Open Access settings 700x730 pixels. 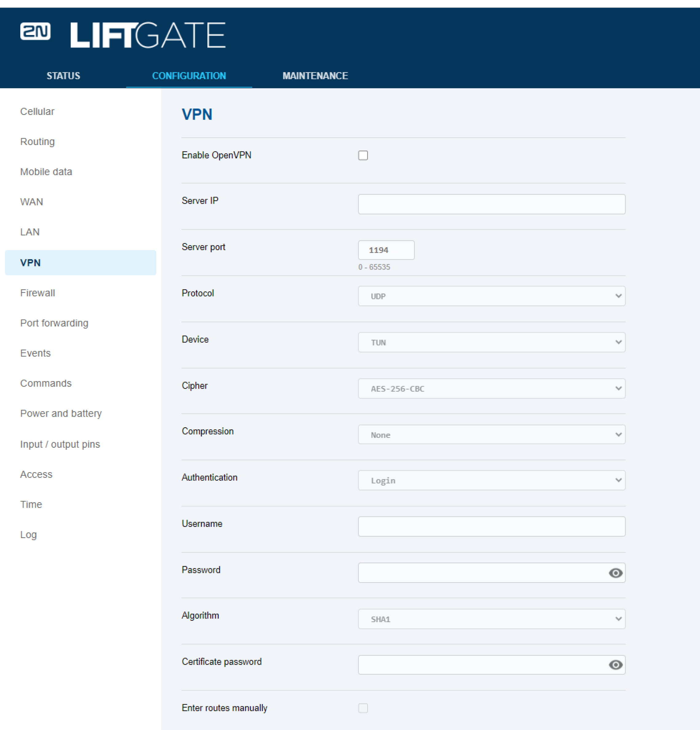[x=36, y=474]
